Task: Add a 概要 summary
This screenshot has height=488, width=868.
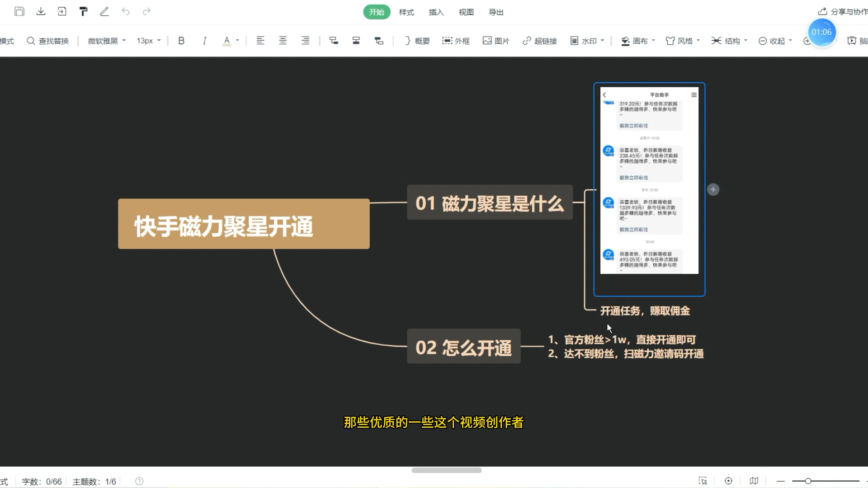Action: point(417,41)
